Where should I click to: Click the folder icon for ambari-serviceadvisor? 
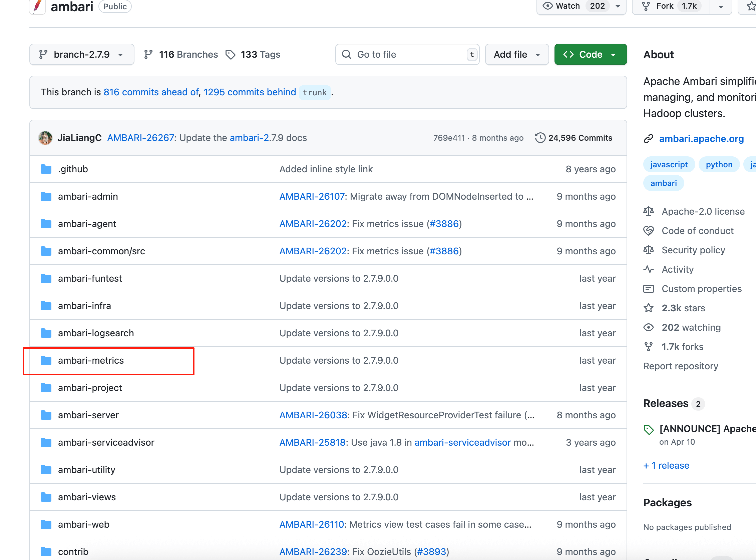(46, 443)
